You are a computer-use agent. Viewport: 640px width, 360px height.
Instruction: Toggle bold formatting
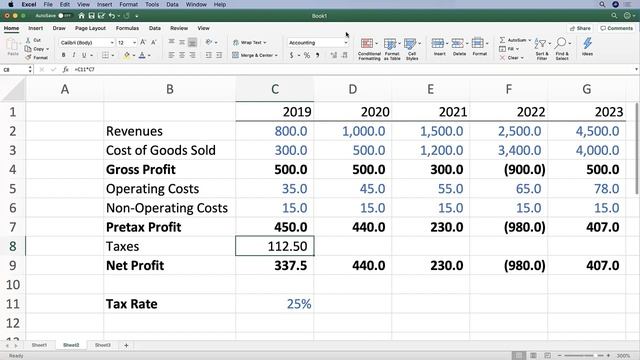click(x=63, y=55)
